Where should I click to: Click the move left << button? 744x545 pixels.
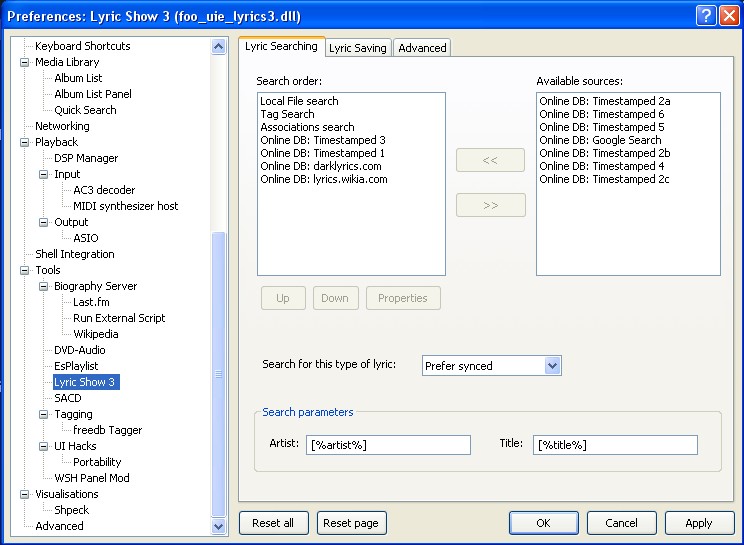pyautogui.click(x=490, y=160)
